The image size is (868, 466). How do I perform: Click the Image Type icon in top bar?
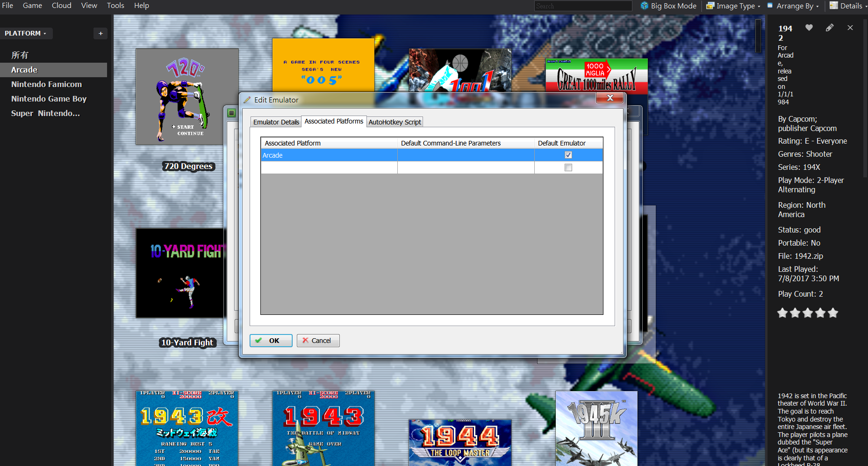(x=710, y=6)
